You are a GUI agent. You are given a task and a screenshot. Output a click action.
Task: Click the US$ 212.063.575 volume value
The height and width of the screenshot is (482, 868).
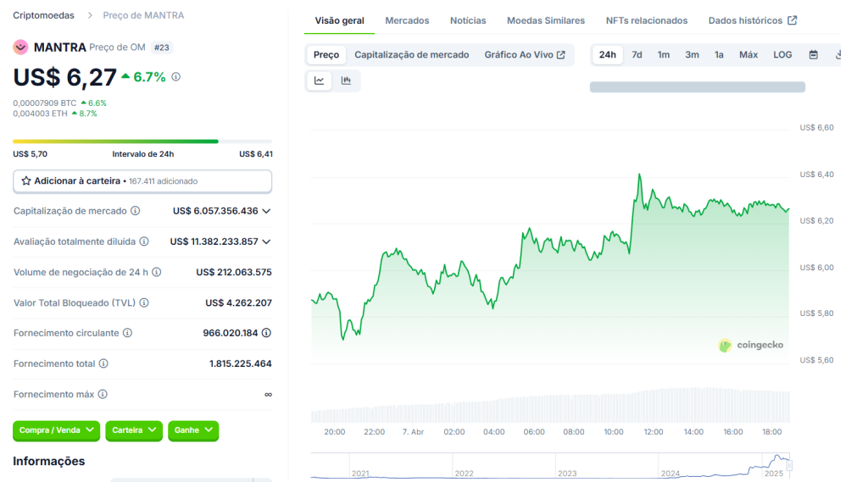click(234, 272)
